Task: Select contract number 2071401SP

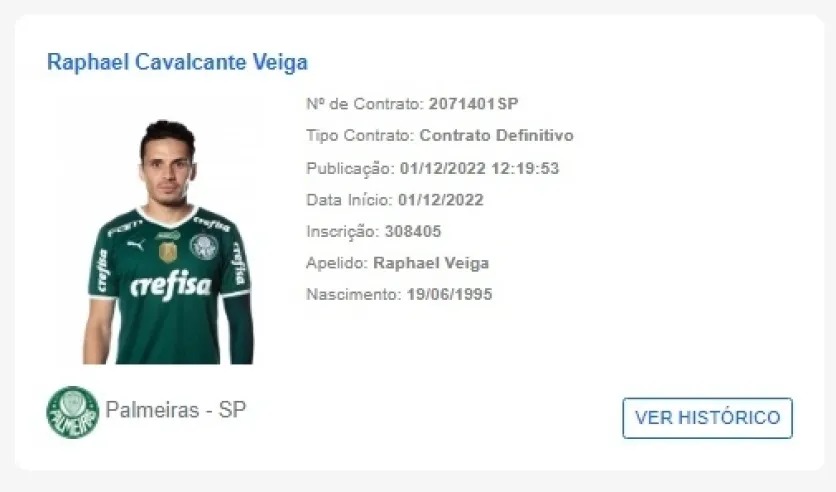Action: [x=473, y=103]
